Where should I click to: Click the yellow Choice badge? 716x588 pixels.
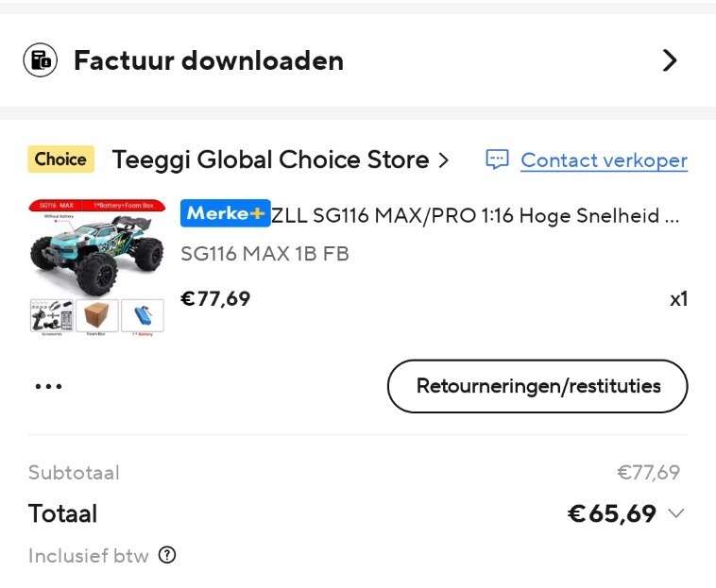(x=60, y=160)
